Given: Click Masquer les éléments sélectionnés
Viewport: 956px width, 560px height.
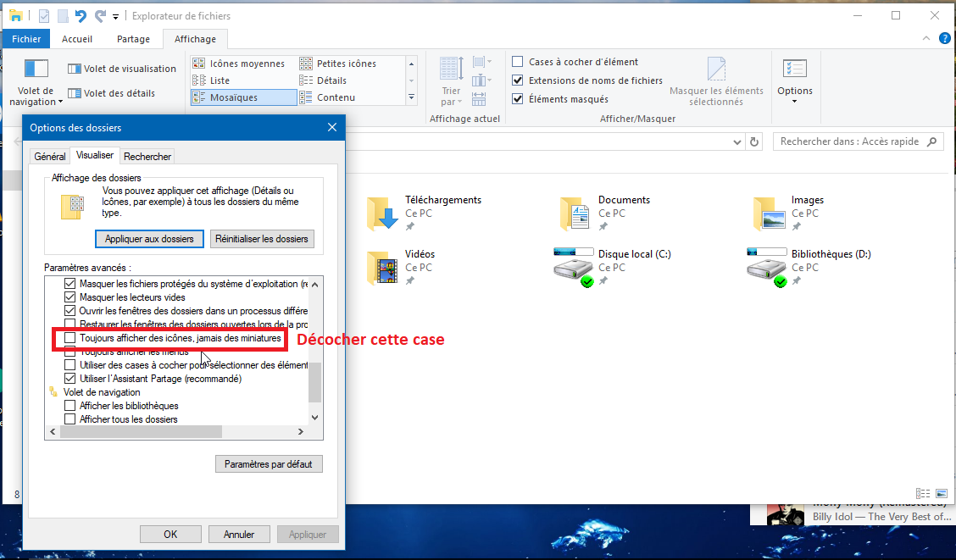Looking at the screenshot, I should (716, 81).
